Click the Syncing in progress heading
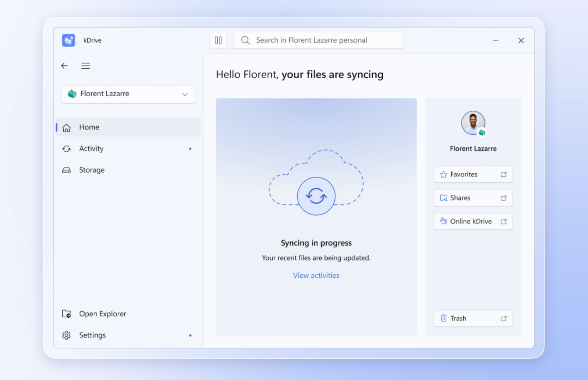 [316, 243]
